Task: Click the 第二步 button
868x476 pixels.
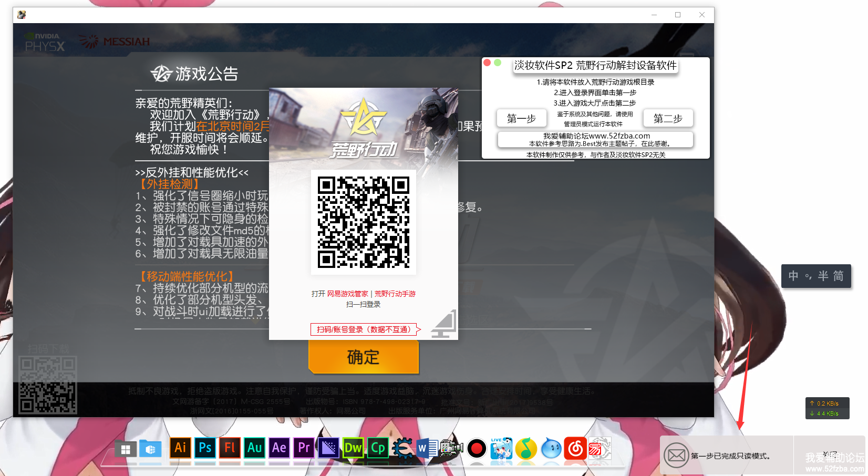Action: 668,118
